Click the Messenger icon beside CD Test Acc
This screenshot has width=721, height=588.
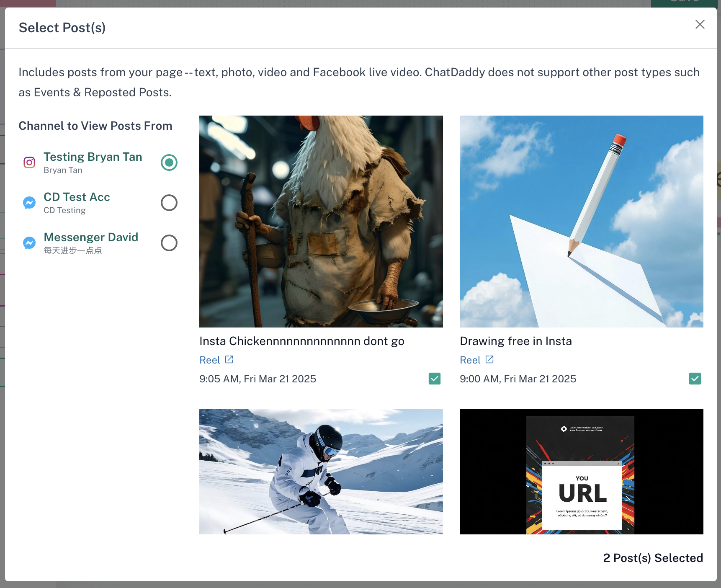(x=29, y=203)
